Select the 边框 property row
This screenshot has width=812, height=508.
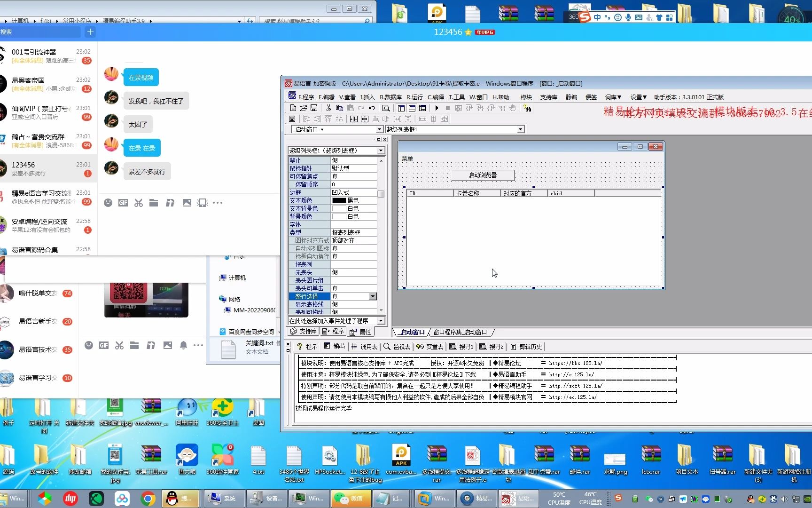tap(333, 192)
